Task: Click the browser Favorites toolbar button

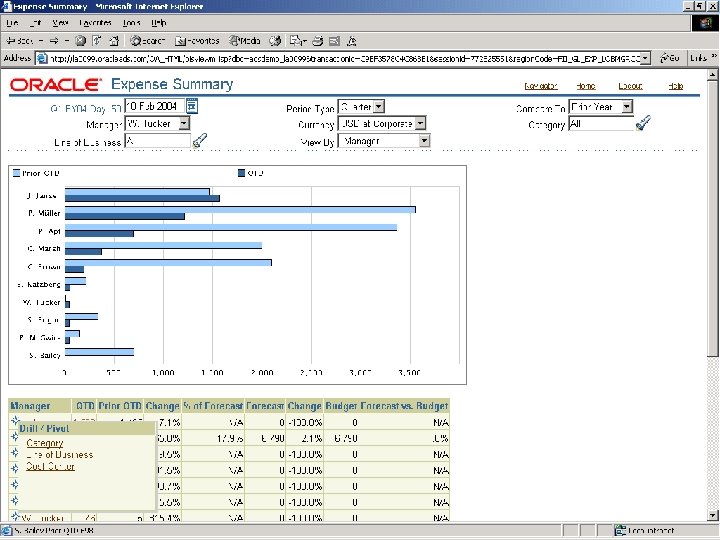Action: [196, 41]
